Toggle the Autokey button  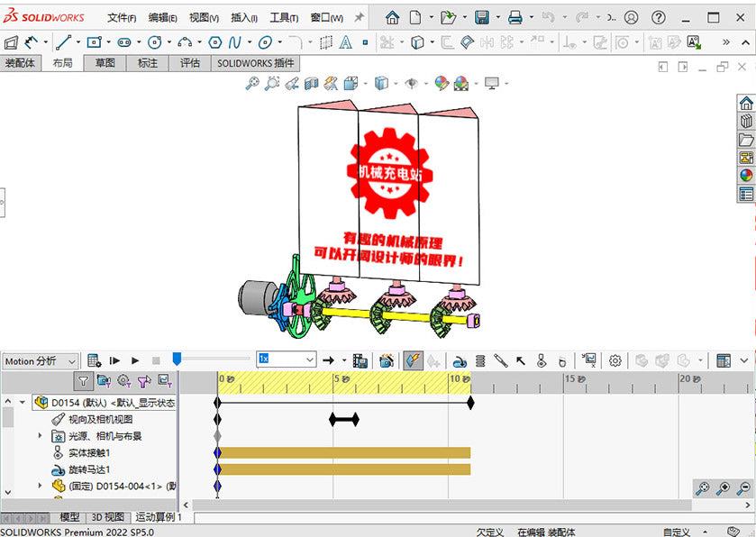tap(414, 360)
